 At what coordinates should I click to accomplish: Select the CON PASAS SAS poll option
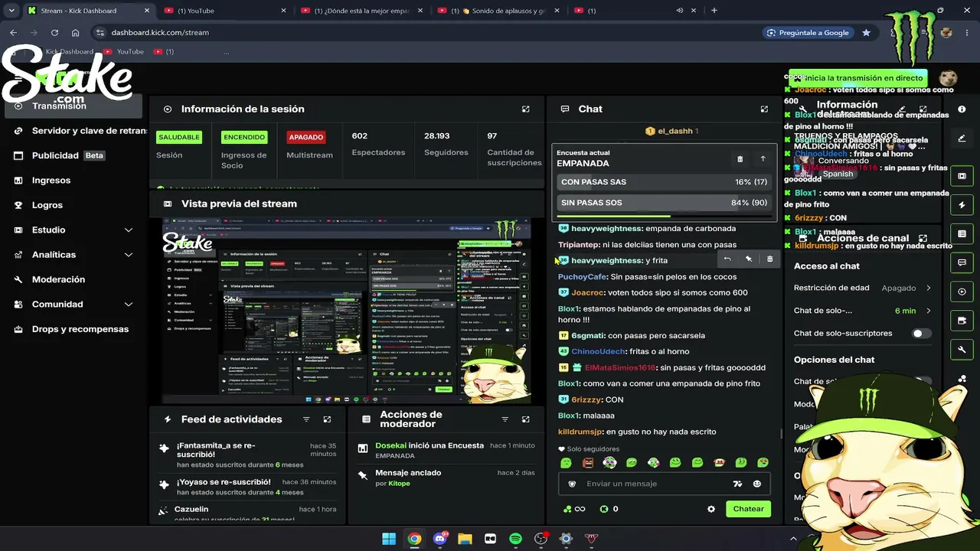pyautogui.click(x=664, y=182)
